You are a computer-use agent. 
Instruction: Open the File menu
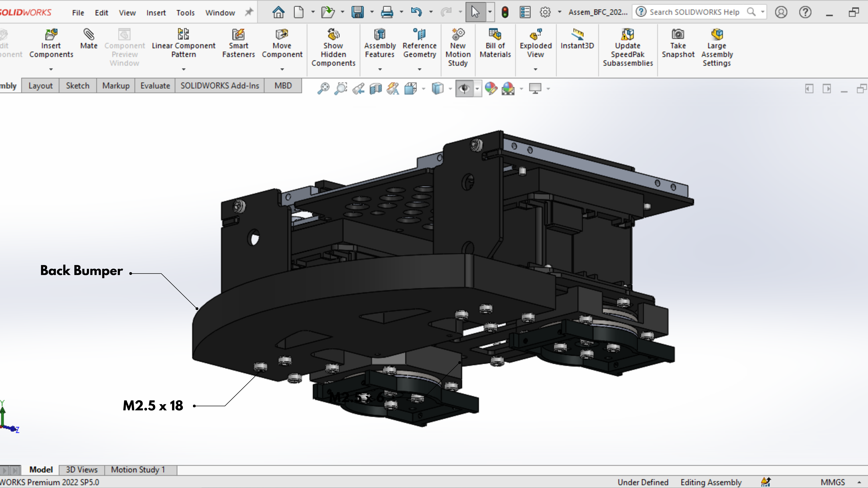pyautogui.click(x=78, y=13)
